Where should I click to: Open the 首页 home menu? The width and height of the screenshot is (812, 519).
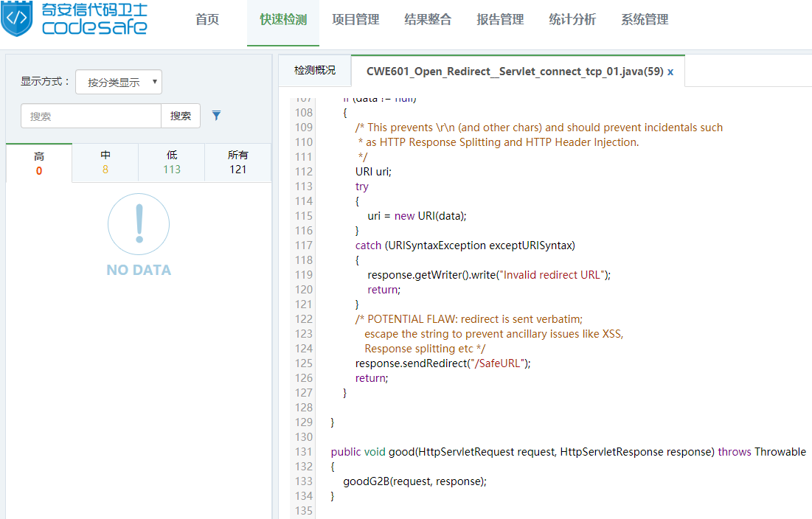tap(207, 20)
